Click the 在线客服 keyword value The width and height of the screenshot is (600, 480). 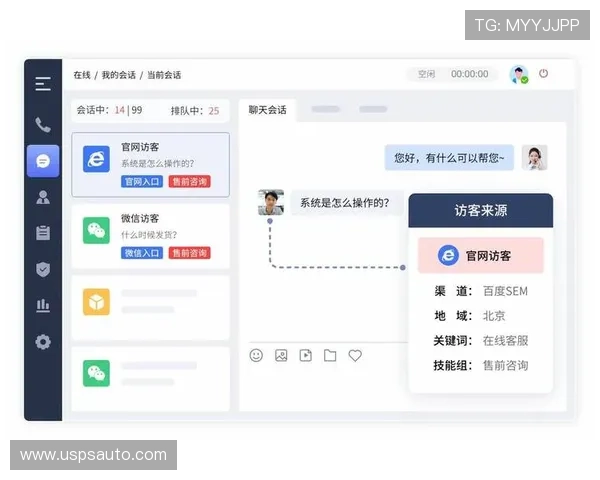[505, 341]
